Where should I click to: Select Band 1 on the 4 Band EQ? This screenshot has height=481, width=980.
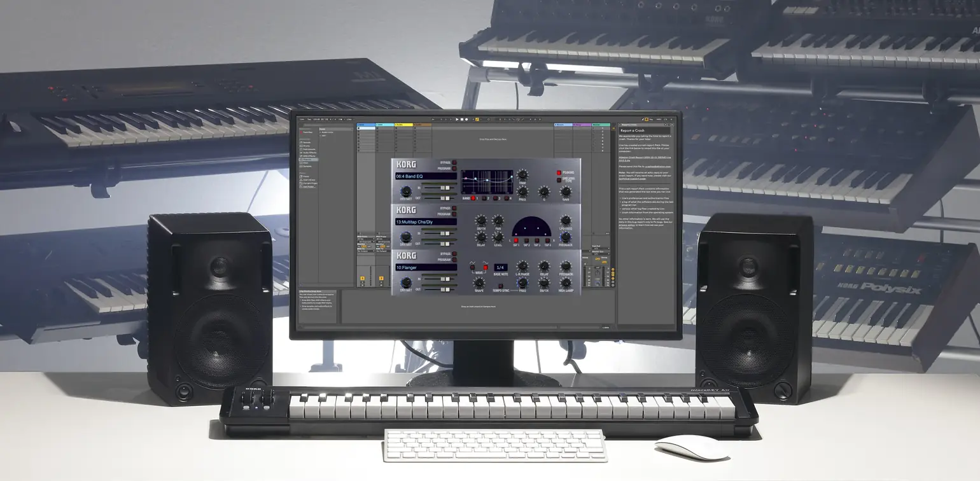pos(474,199)
